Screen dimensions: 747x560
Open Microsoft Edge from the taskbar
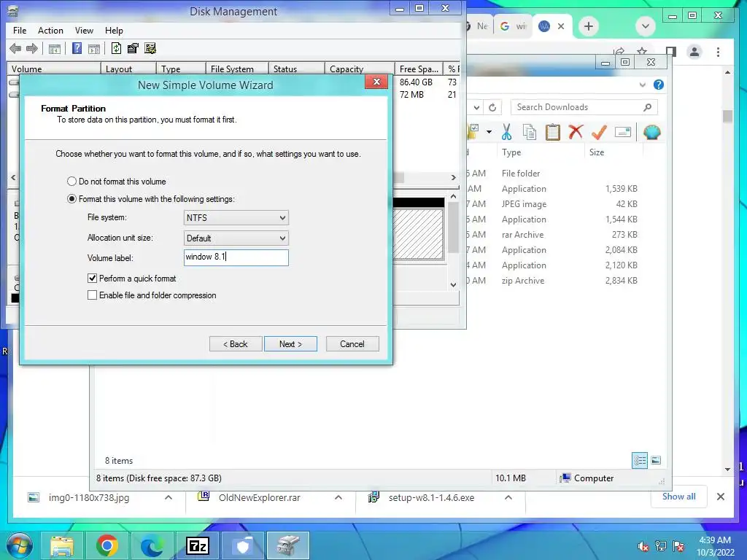click(x=152, y=545)
